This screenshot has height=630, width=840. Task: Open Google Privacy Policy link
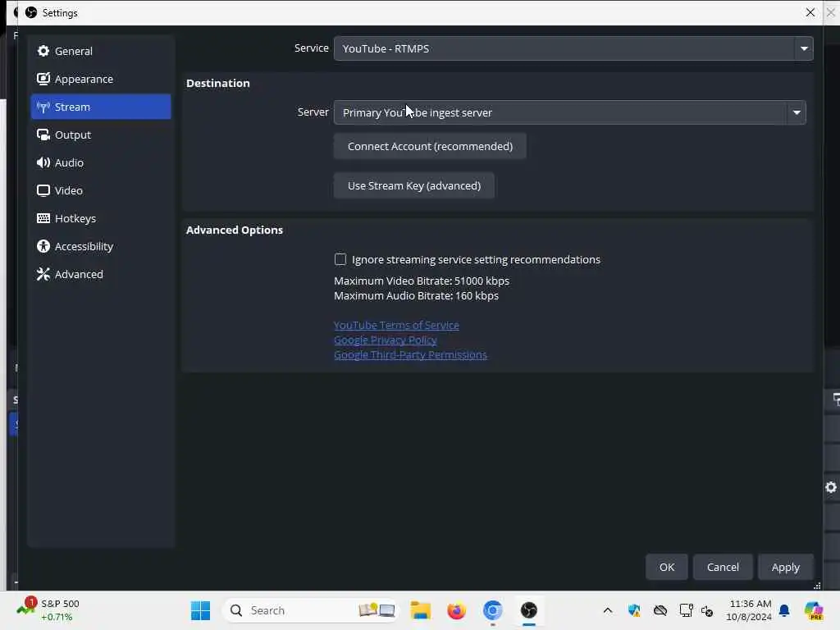click(x=386, y=340)
